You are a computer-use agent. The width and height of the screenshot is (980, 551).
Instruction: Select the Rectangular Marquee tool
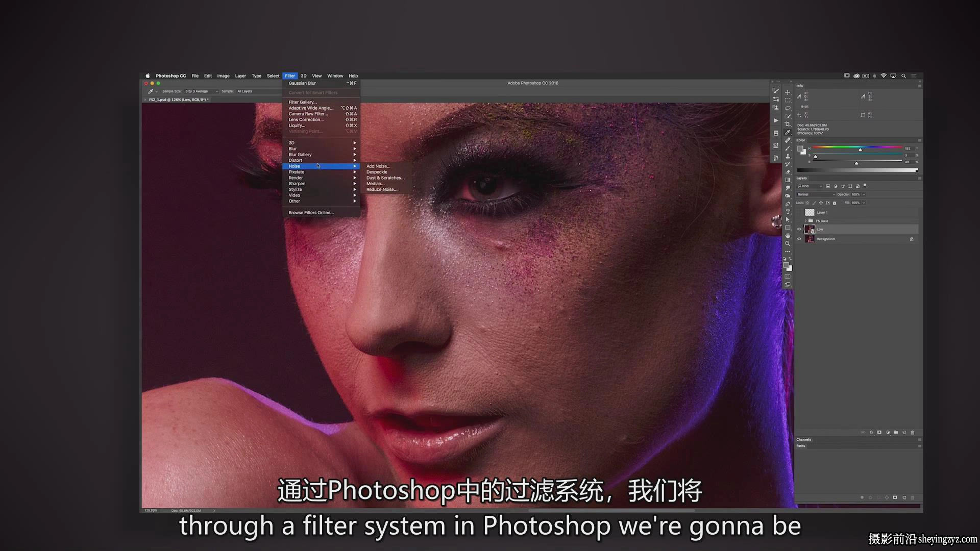point(788,101)
